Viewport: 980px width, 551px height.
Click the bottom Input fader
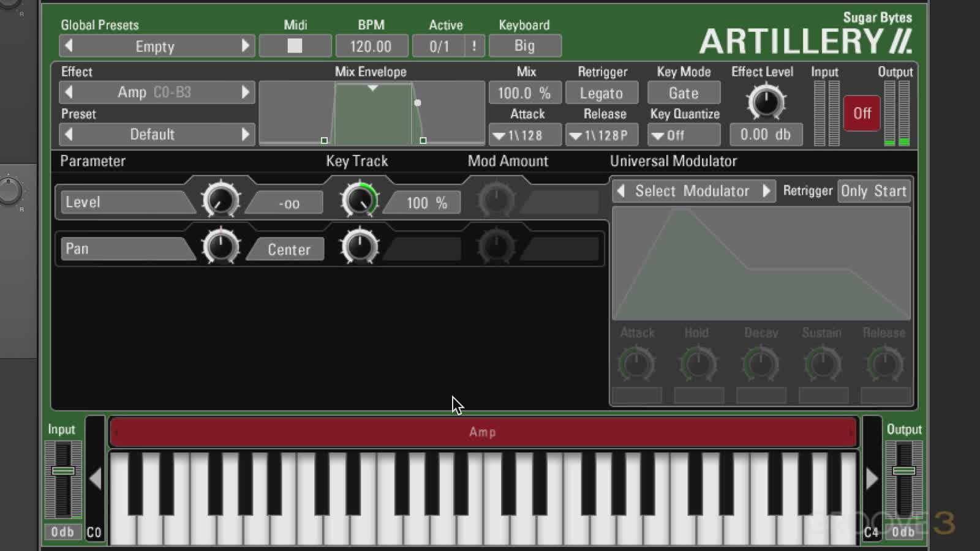click(63, 471)
